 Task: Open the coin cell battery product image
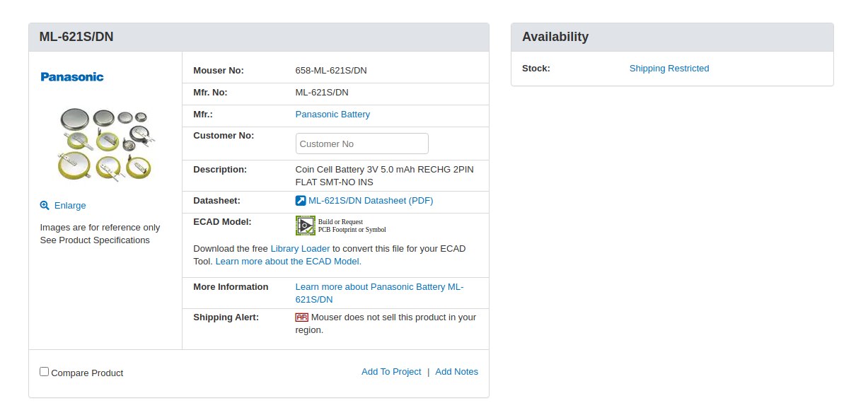(105, 143)
